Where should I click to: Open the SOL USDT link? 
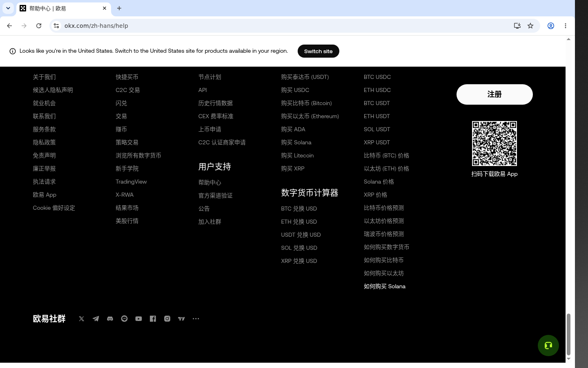(x=377, y=129)
